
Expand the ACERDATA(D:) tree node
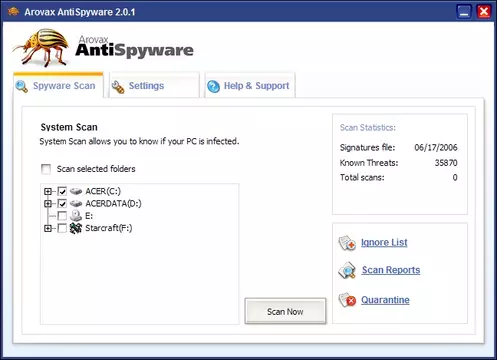(x=48, y=204)
